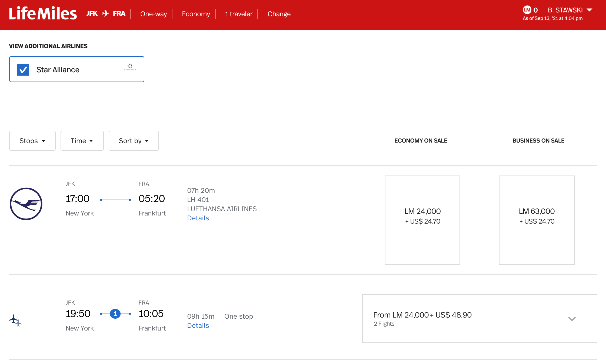Image resolution: width=606 pixels, height=364 pixels.
Task: Click the 2 Flights label
Action: (x=384, y=324)
